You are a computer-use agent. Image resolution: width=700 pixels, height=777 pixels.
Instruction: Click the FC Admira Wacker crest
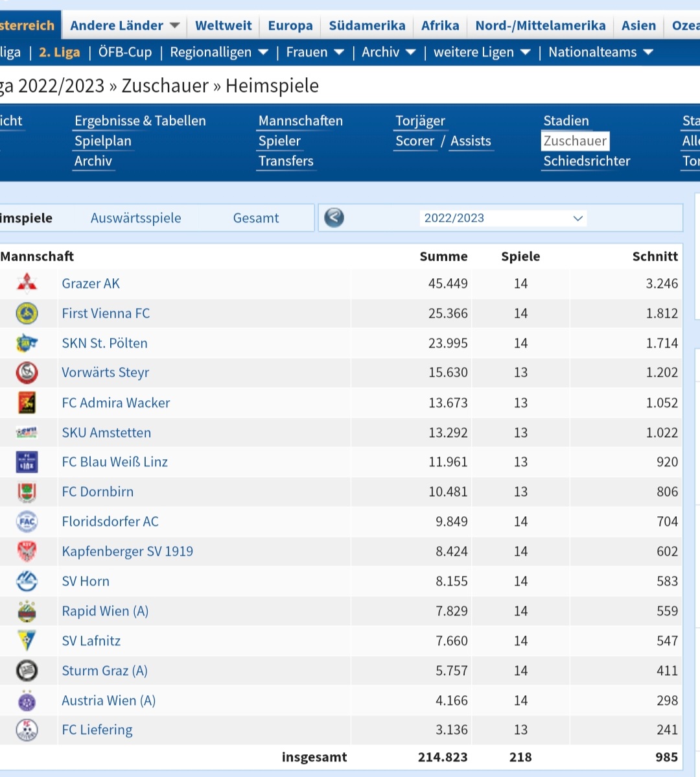coord(27,402)
